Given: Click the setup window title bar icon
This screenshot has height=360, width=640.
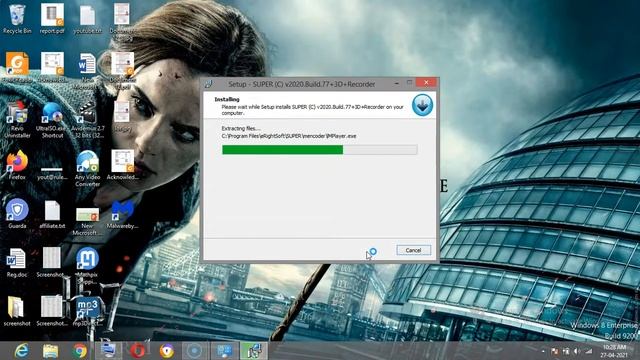Looking at the screenshot, I should pos(209,84).
